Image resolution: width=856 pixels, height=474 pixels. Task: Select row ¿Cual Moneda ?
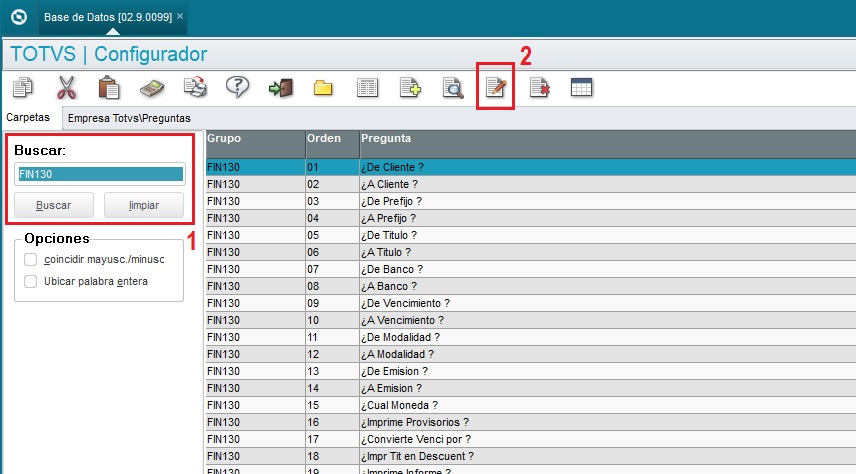531,405
